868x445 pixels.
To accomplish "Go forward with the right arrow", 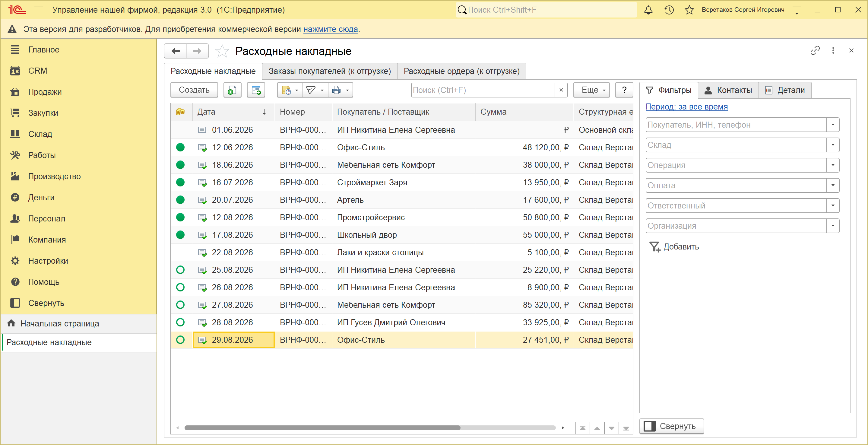I will pyautogui.click(x=197, y=51).
